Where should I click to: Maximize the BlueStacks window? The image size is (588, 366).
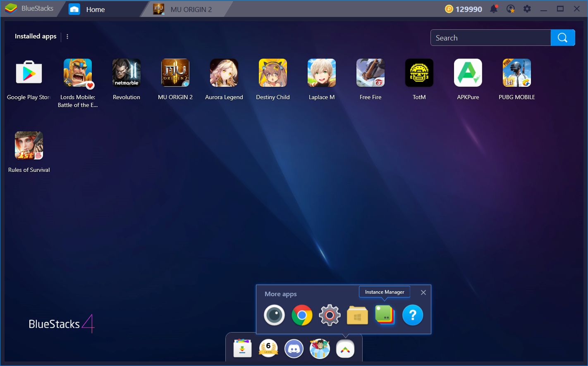click(560, 9)
